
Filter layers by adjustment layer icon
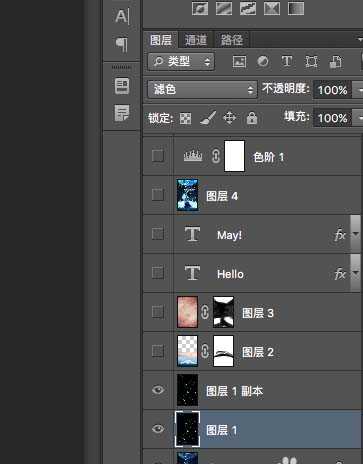coord(263,62)
